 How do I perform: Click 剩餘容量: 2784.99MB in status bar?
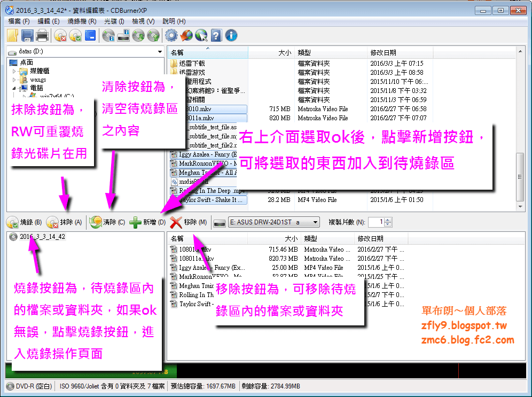coord(271,386)
